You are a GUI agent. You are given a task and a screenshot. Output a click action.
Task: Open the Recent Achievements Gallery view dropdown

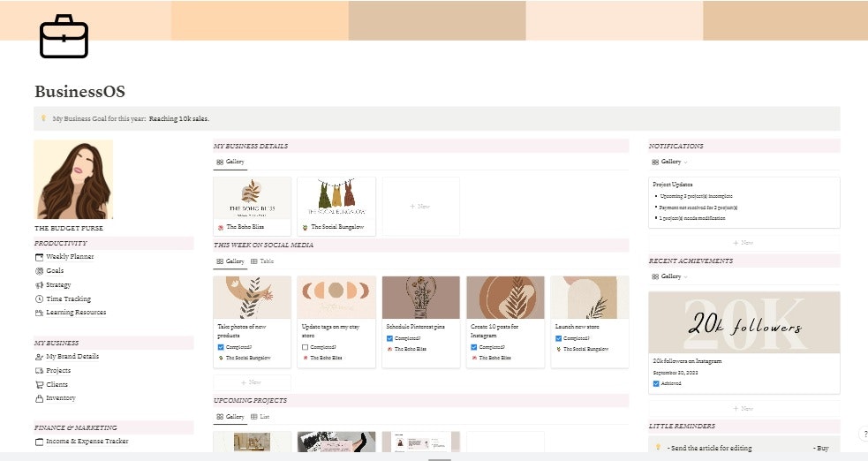tap(670, 276)
